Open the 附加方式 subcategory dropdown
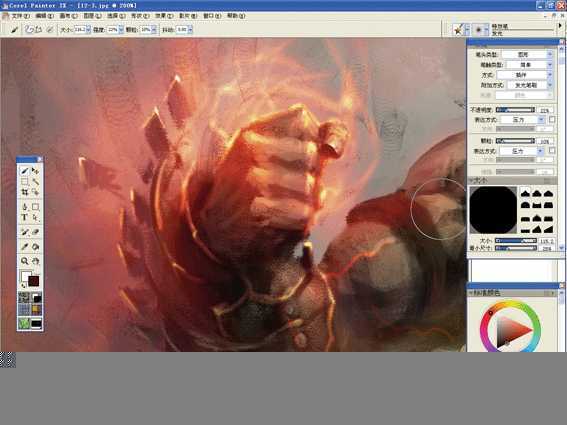This screenshot has height=425, width=567. click(x=530, y=85)
